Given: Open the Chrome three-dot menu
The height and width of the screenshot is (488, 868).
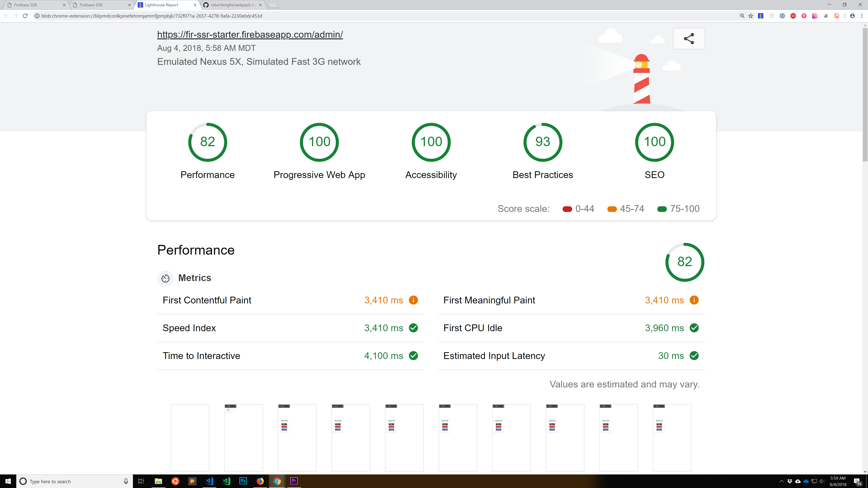Looking at the screenshot, I should [x=862, y=16].
